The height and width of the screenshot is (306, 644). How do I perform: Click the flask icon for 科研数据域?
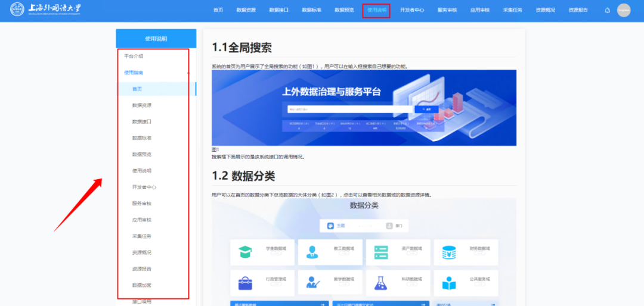click(x=380, y=283)
